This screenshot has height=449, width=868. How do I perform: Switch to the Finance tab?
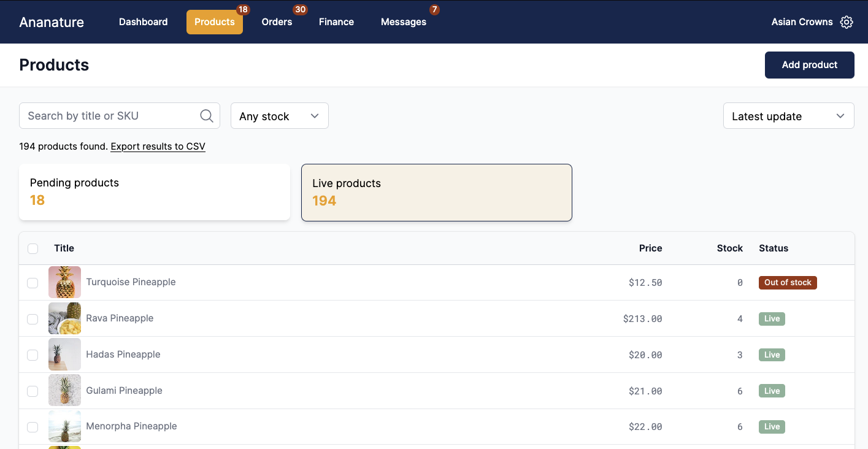336,22
